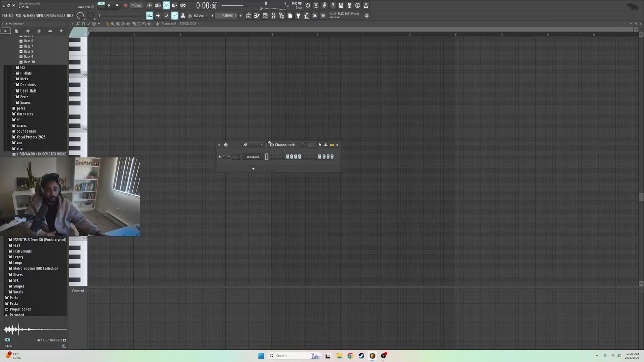Click the Stop button in transport
Image resolution: width=644 pixels, height=362 pixels.
click(117, 5)
